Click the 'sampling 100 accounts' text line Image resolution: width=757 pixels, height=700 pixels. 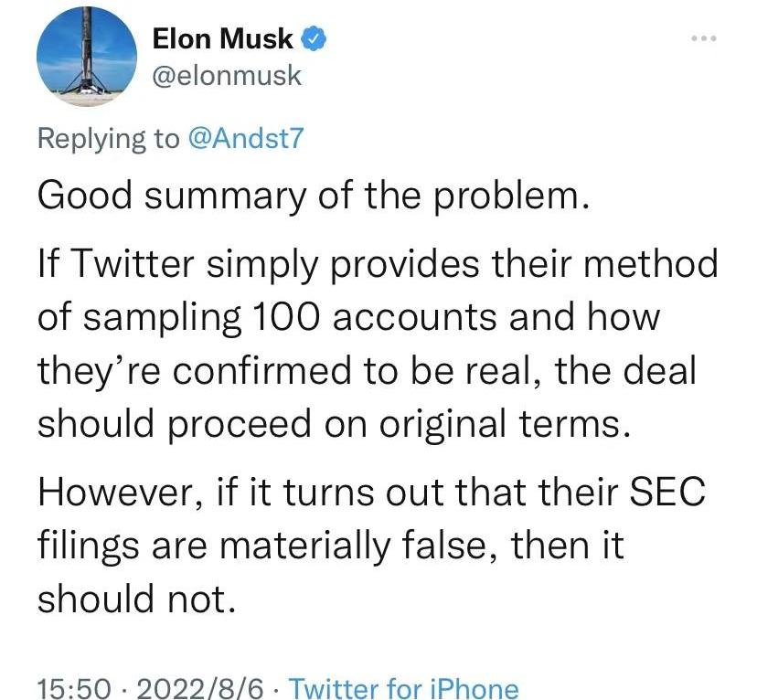pos(348,317)
